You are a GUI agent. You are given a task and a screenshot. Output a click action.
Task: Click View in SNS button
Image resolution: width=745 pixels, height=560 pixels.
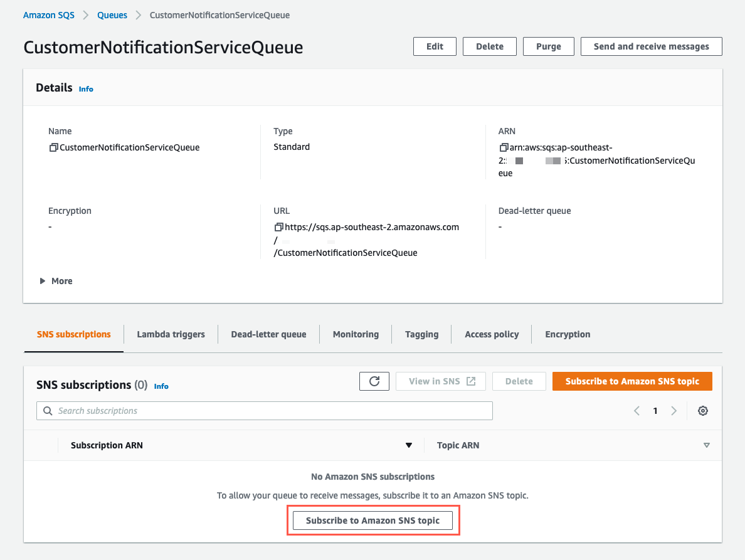coord(441,381)
